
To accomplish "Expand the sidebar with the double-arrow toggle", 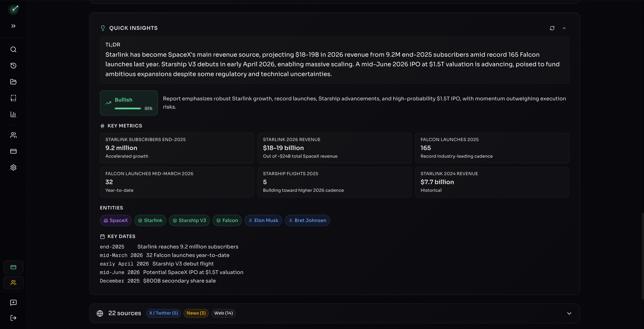I will pyautogui.click(x=13, y=26).
